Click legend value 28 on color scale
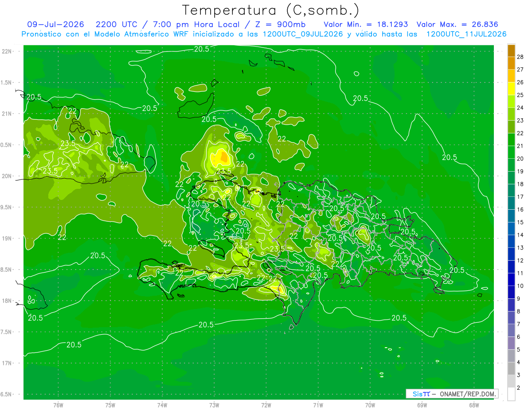Screen dimensions: 532x411 520,56
